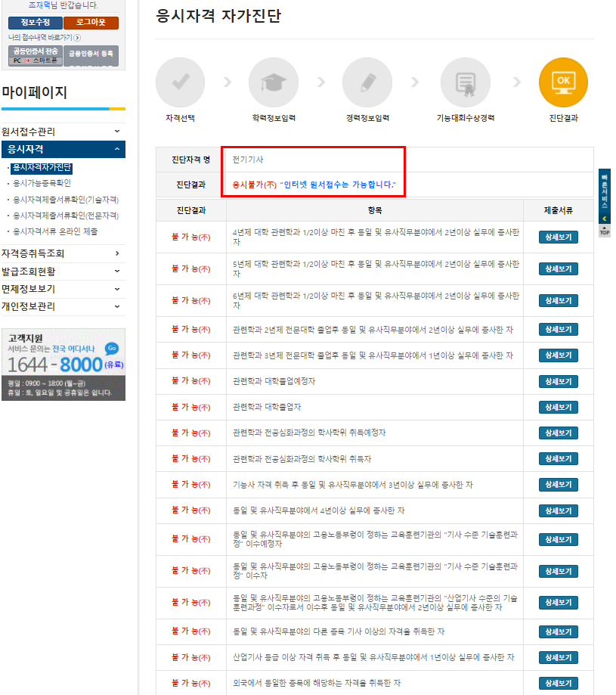Screen dimensions: 616x695
Task: Expand the 면제정보보기 menu chevron
Action: tap(117, 289)
